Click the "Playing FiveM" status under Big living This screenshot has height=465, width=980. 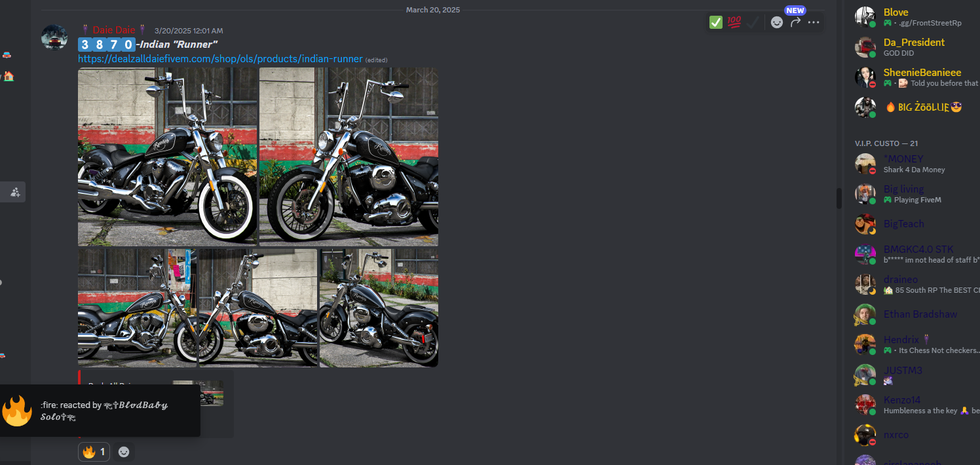pos(917,200)
